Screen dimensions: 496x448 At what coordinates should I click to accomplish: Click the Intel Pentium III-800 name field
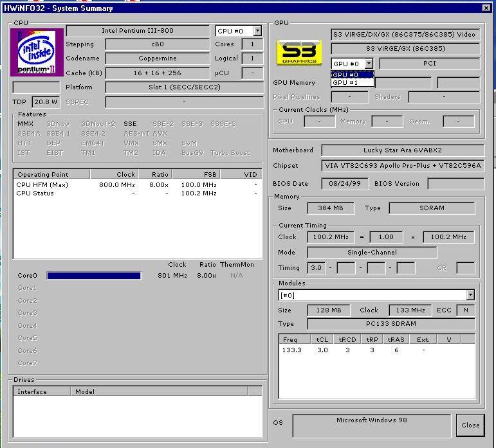pyautogui.click(x=138, y=31)
